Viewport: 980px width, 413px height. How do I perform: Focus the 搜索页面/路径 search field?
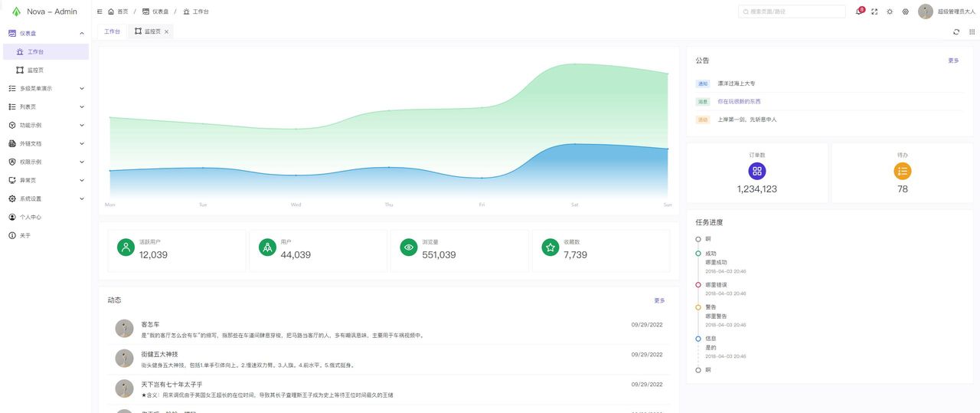(x=792, y=11)
